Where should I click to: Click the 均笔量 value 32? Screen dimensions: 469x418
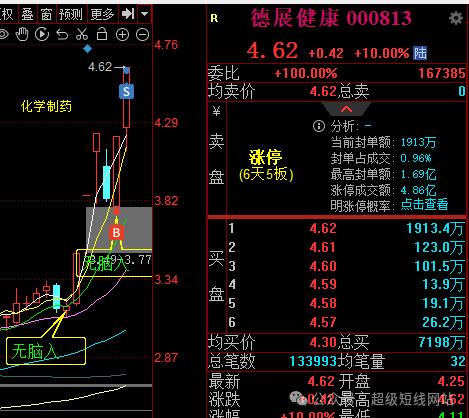pos(458,361)
